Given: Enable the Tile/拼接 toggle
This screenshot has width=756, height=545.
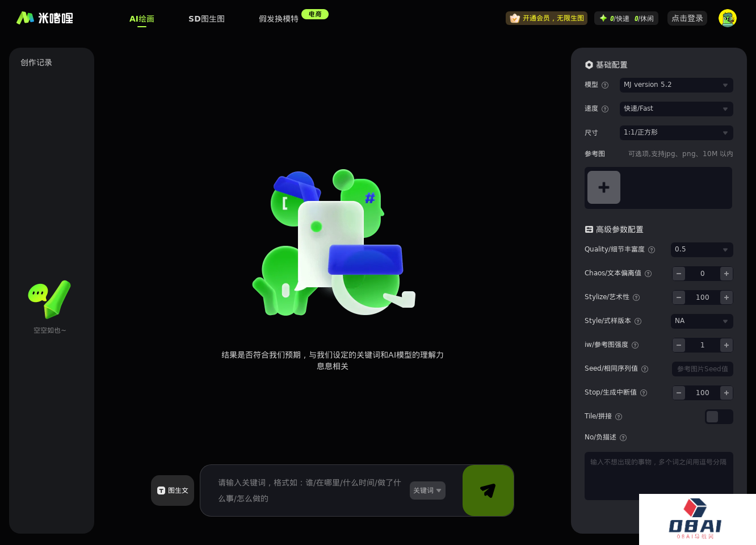Looking at the screenshot, I should [719, 416].
